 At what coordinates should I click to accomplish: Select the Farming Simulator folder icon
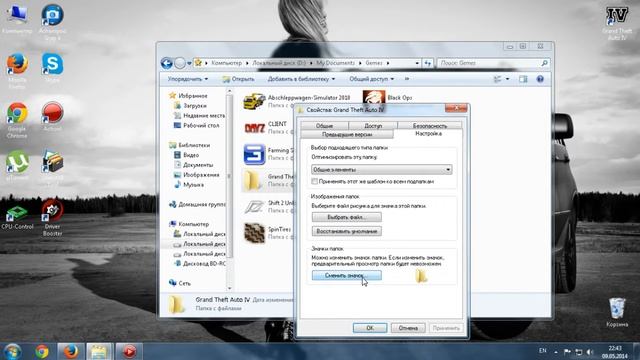(254, 154)
